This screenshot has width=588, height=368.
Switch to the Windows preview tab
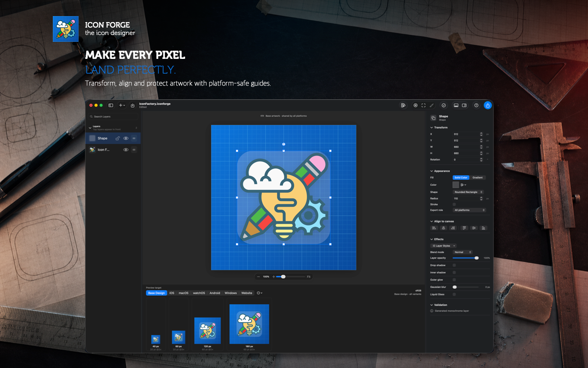pos(231,293)
